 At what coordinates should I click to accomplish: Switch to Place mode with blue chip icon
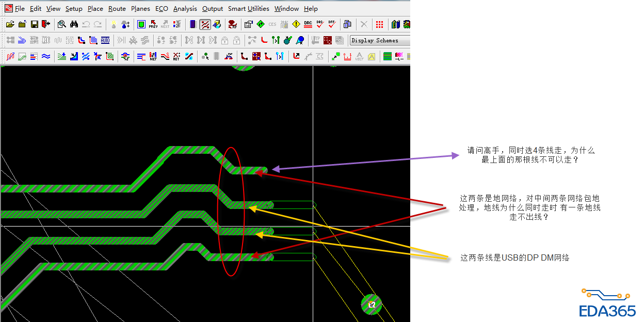pos(193,24)
